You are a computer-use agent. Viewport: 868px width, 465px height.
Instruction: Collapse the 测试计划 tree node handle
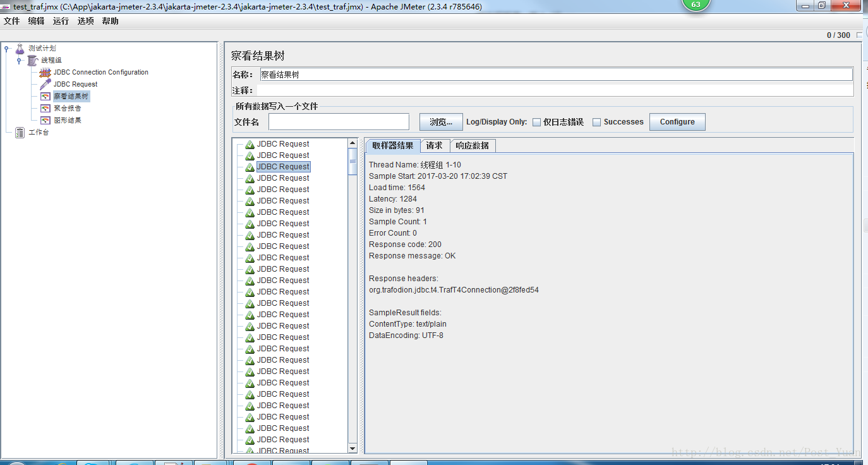coord(7,49)
